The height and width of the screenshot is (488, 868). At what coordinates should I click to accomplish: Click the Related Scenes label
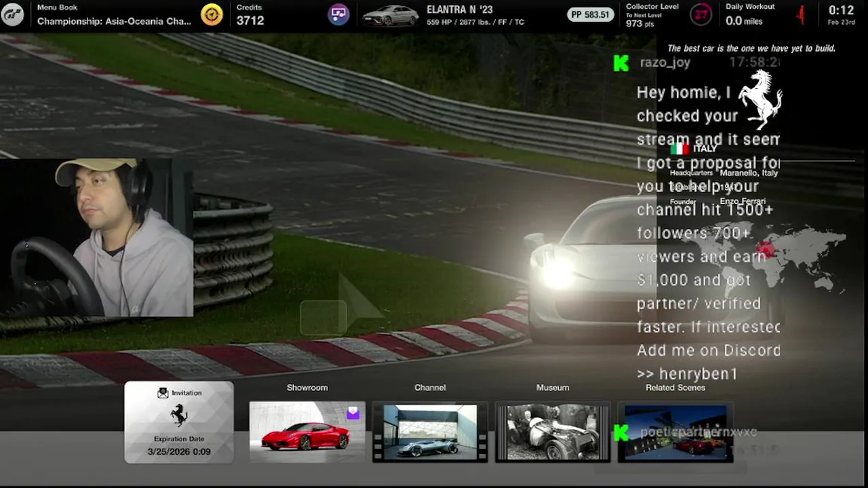tap(675, 388)
